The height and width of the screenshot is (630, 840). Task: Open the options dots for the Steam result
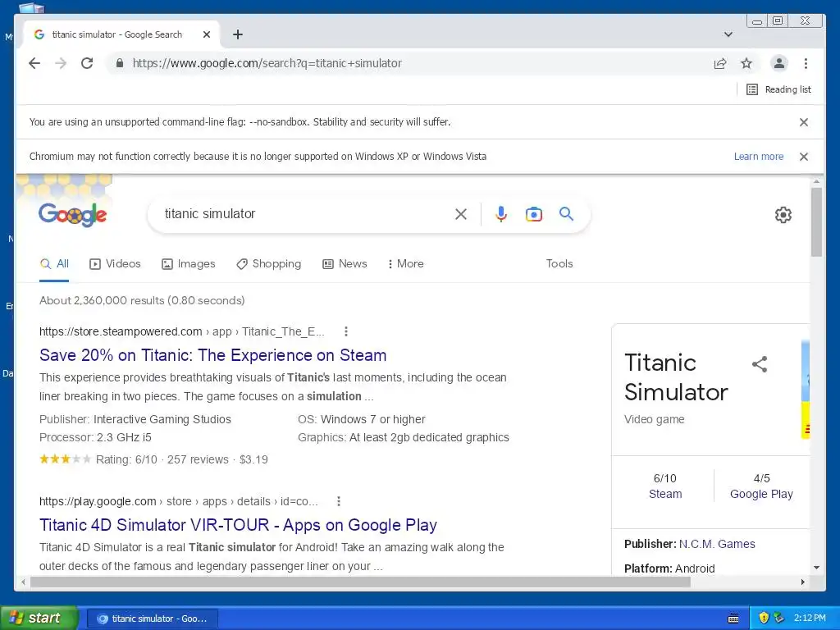[x=346, y=331]
